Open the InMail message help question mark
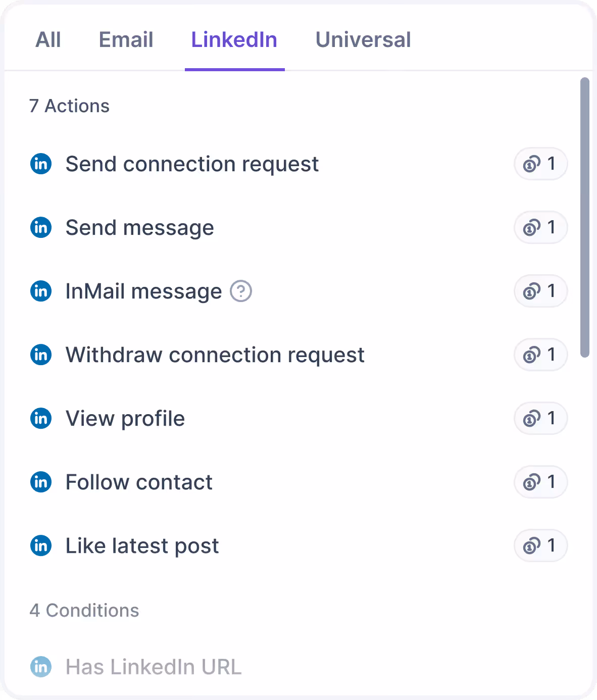Viewport: 597px width, 700px height. click(241, 291)
